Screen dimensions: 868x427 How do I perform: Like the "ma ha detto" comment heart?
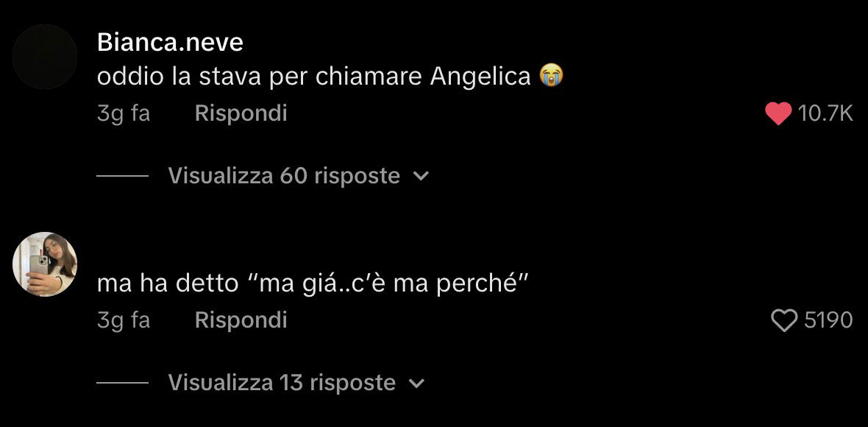[x=784, y=320]
